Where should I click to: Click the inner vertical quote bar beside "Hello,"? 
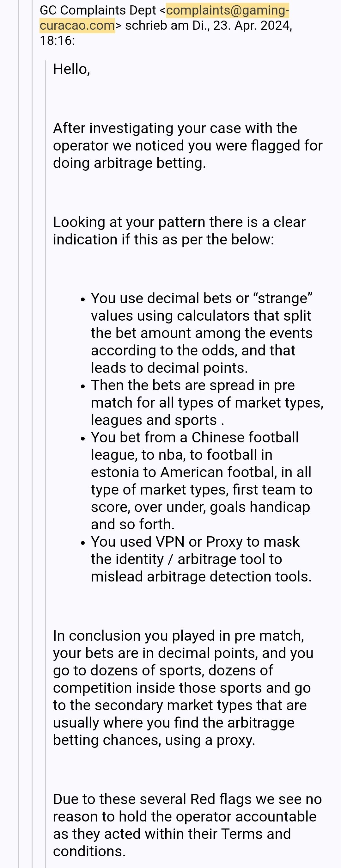pyautogui.click(x=46, y=69)
